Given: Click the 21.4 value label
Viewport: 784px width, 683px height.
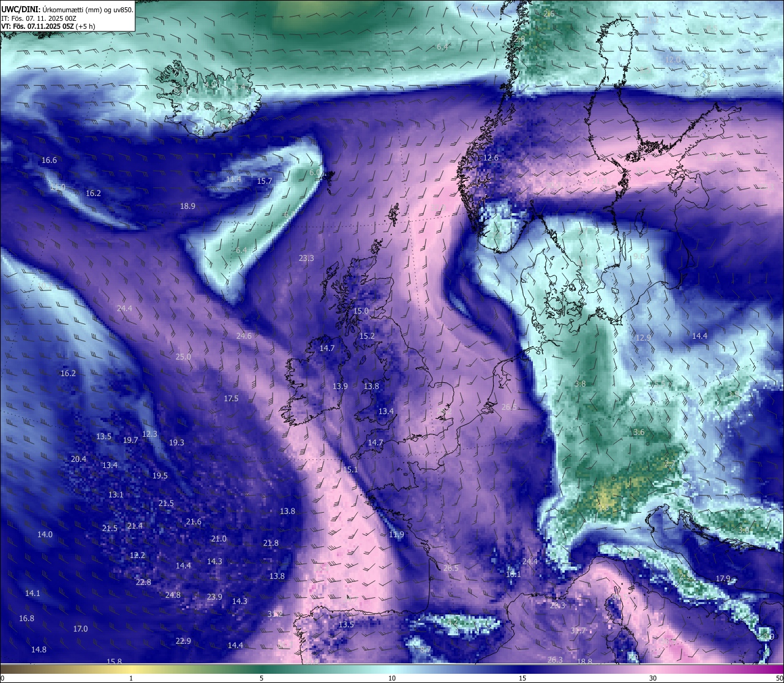Looking at the screenshot, I should click(x=135, y=526).
